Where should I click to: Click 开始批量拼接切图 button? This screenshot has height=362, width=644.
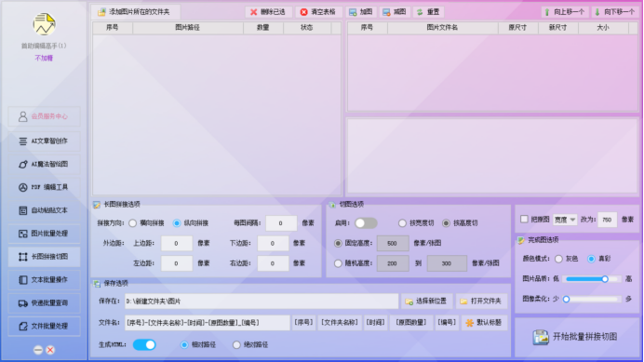click(577, 337)
